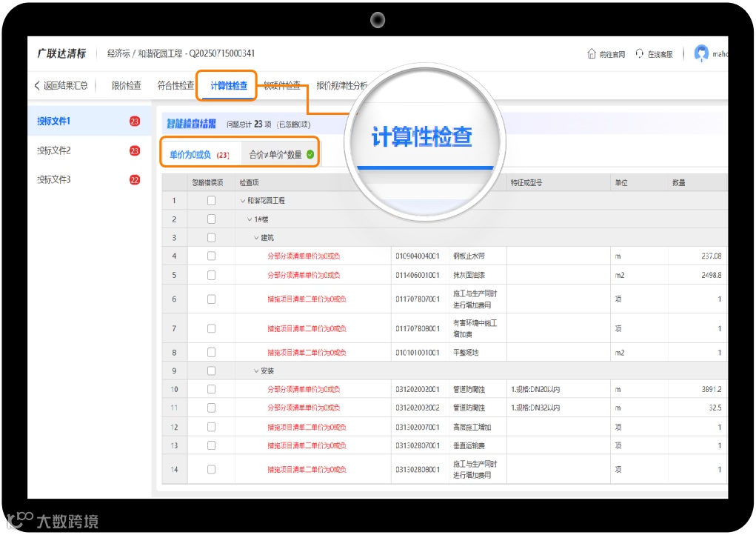Tick checkbox on 平整场地 row
Viewport: 756px width, 535px height.
[211, 353]
